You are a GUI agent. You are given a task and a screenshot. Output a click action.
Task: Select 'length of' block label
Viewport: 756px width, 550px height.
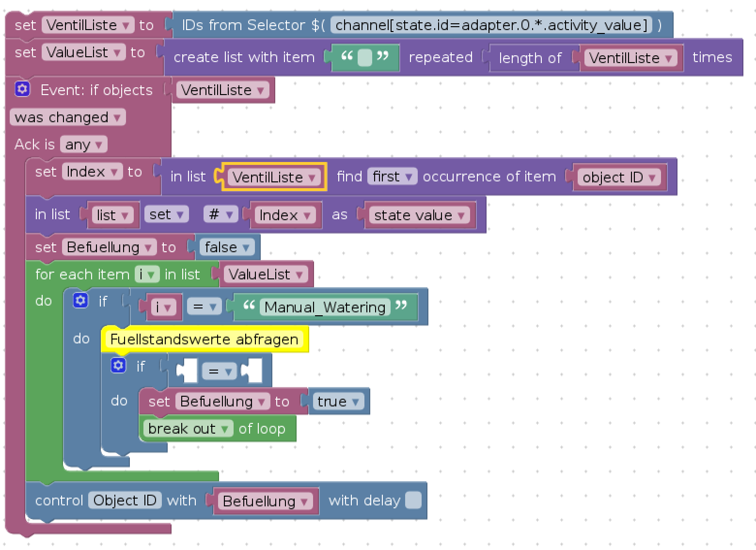click(x=530, y=58)
